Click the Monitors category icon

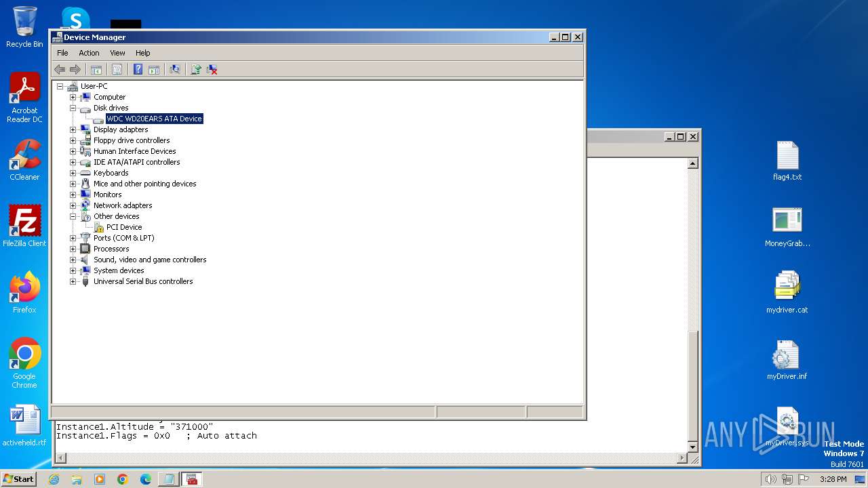pyautogui.click(x=85, y=195)
